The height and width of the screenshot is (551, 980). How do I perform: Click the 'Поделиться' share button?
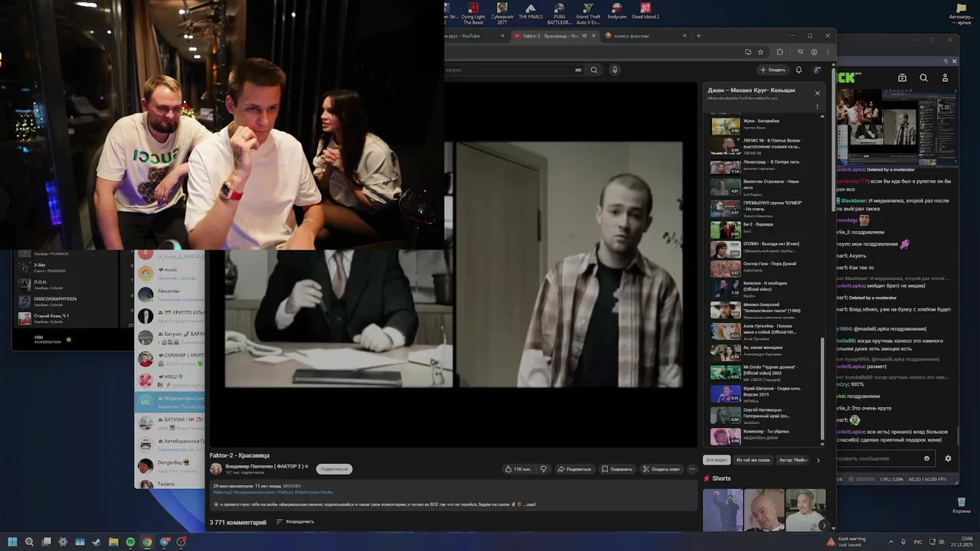coord(574,468)
